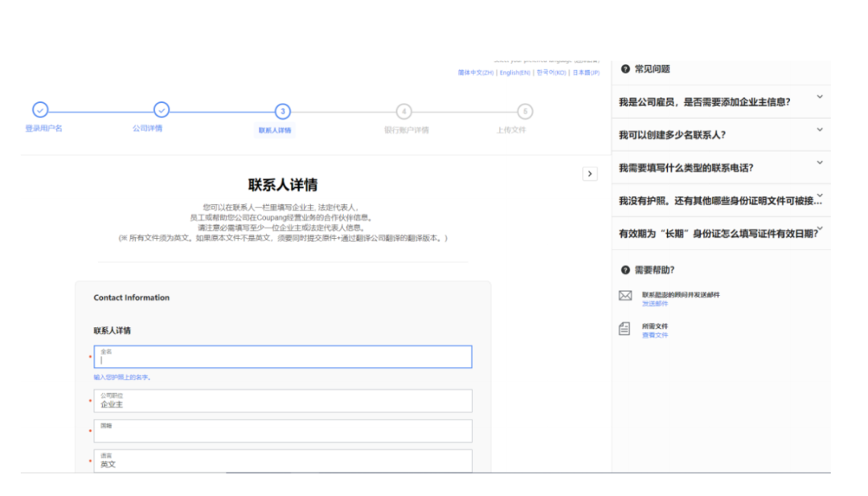The width and height of the screenshot is (868, 496).
Task: Click step 4 circle icon for 银行账户详情
Action: 405,110
